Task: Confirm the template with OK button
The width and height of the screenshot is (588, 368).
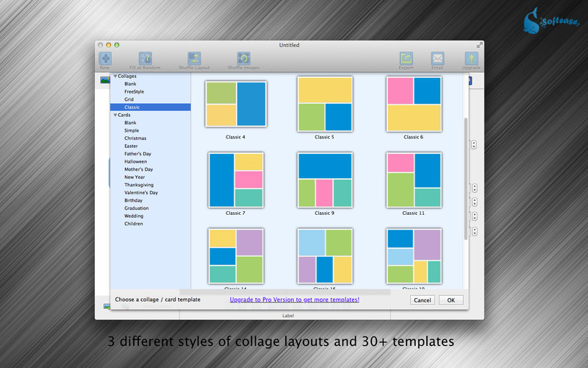Action: [451, 300]
